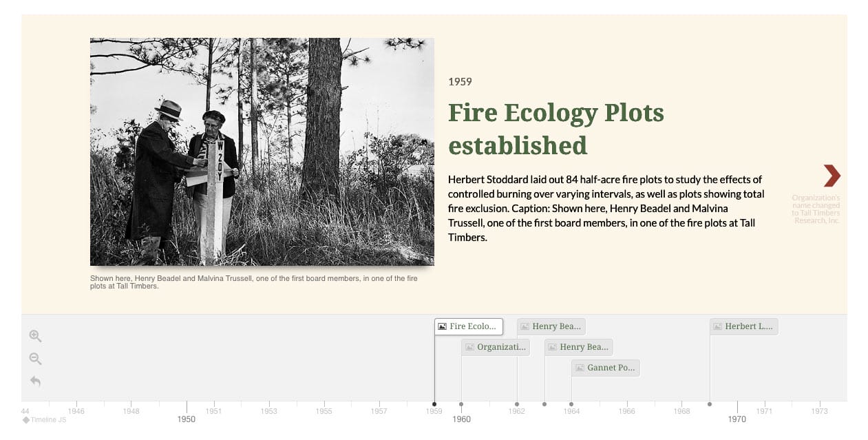Click the 1970 label on time axis
The height and width of the screenshot is (440, 868).
click(737, 419)
